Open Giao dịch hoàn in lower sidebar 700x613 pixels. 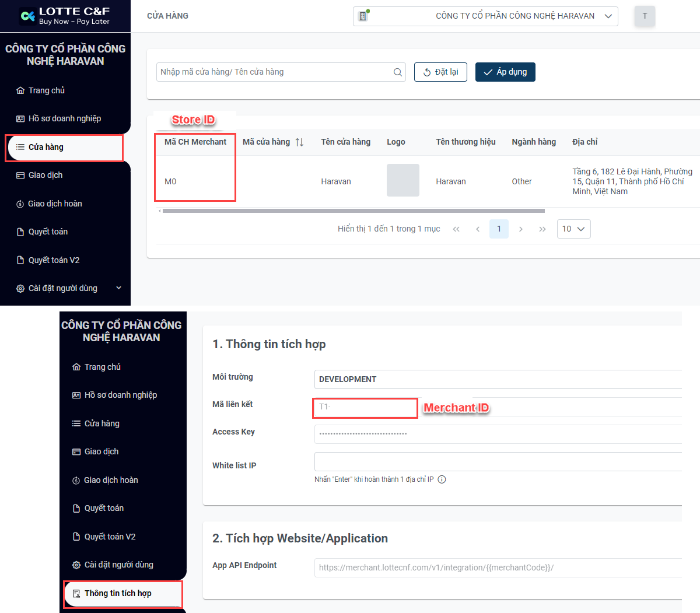coord(105,480)
